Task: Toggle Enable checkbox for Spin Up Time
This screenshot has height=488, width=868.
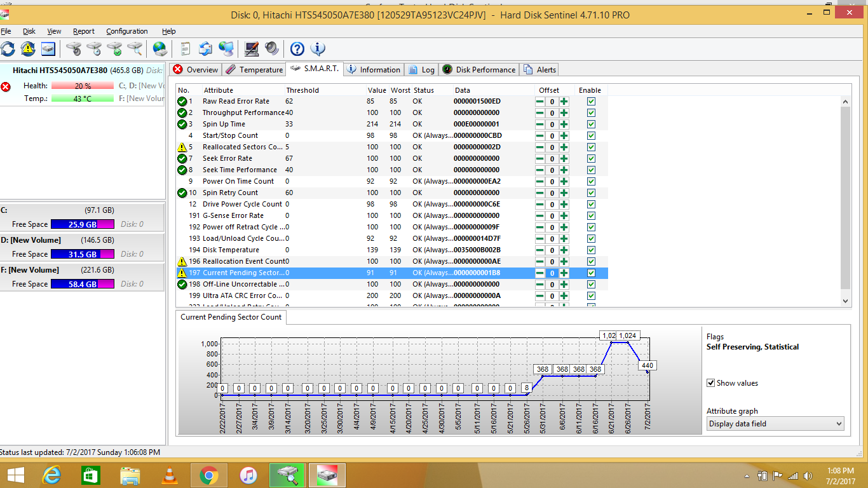Action: pos(591,124)
